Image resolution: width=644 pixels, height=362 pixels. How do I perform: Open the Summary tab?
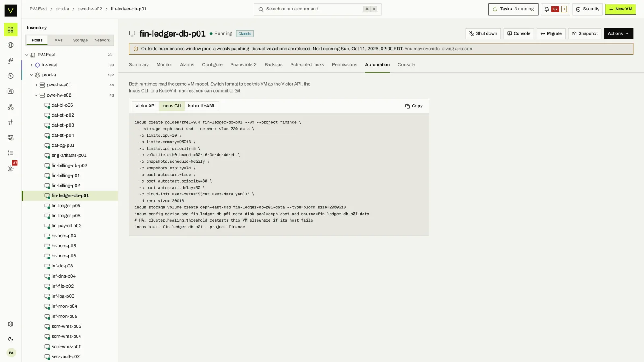point(138,65)
